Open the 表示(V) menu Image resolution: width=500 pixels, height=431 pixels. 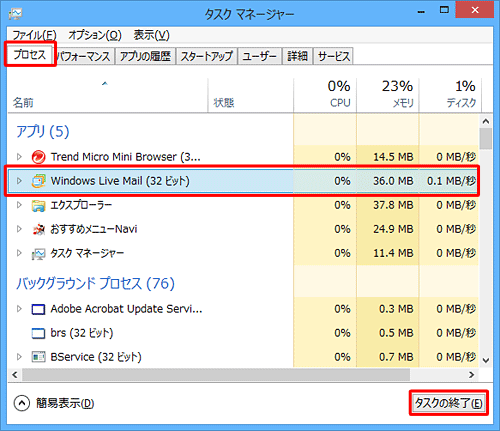pos(151,35)
